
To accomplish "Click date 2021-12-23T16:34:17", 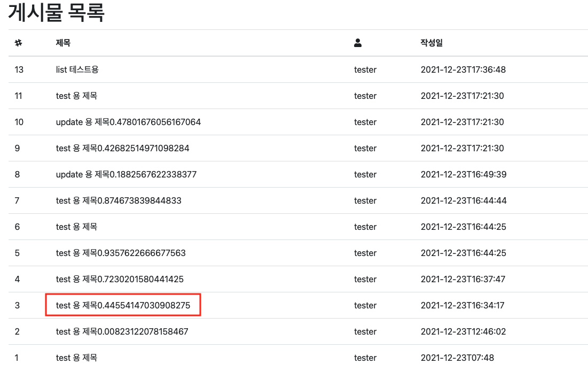I will [462, 305].
